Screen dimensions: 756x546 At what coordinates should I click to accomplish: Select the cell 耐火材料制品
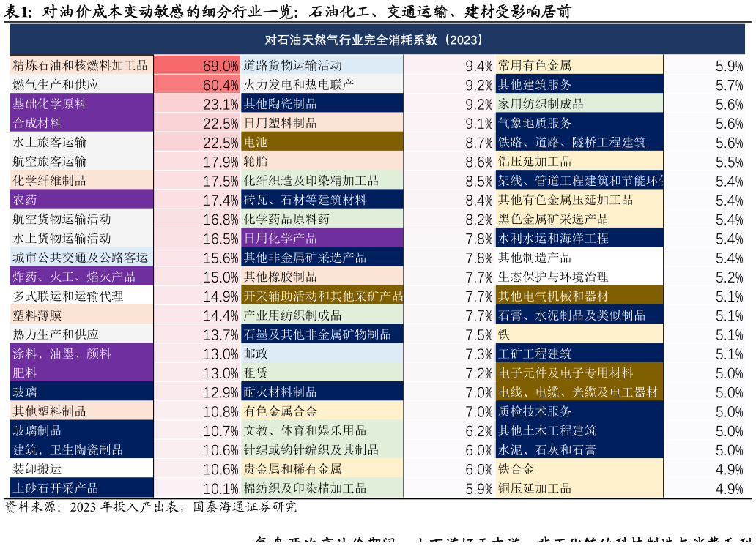[322, 392]
